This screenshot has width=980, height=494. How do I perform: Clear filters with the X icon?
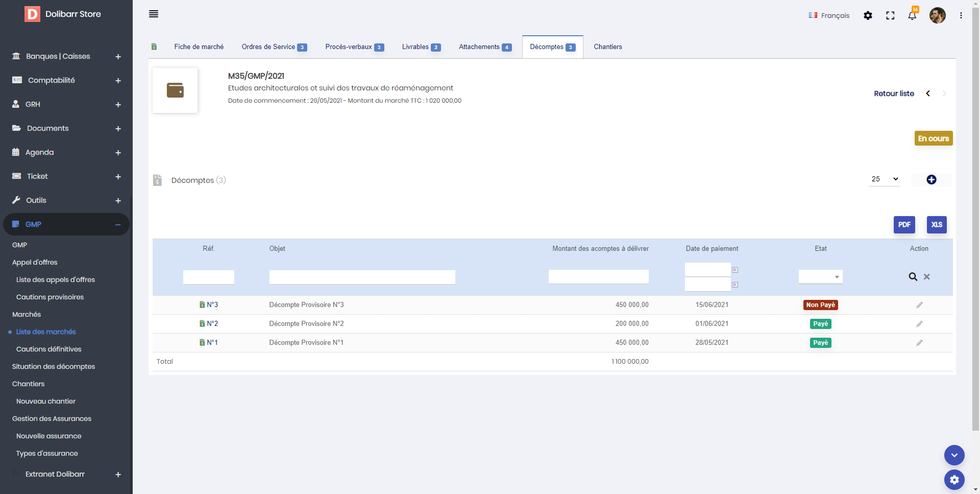tap(927, 277)
